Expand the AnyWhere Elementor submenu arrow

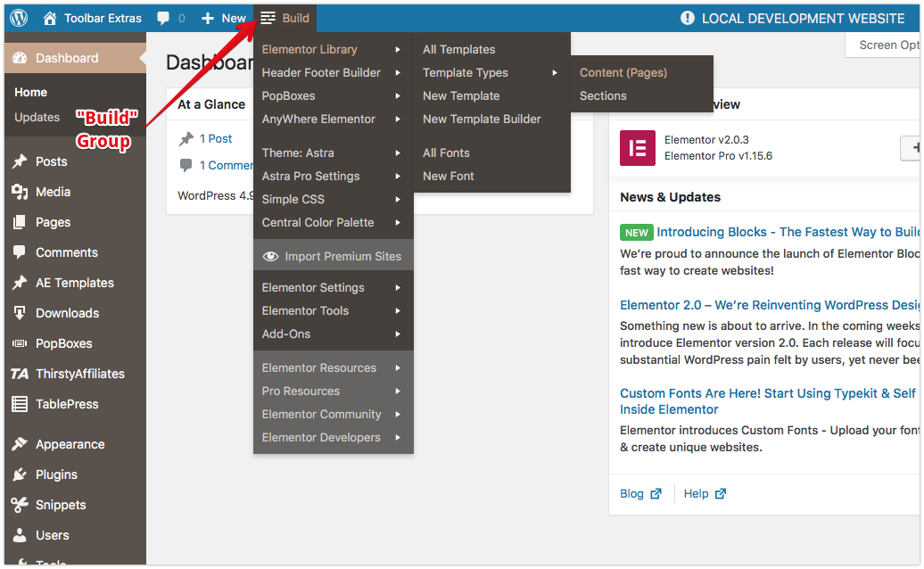399,119
